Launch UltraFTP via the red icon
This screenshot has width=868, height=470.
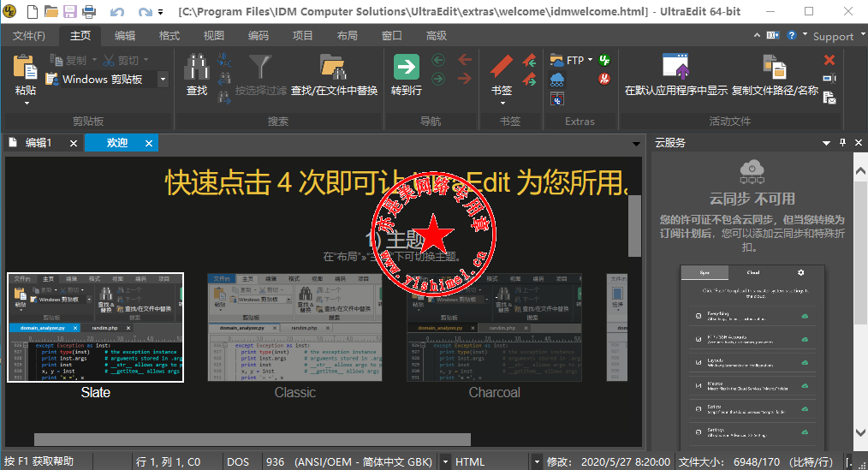tap(604, 79)
